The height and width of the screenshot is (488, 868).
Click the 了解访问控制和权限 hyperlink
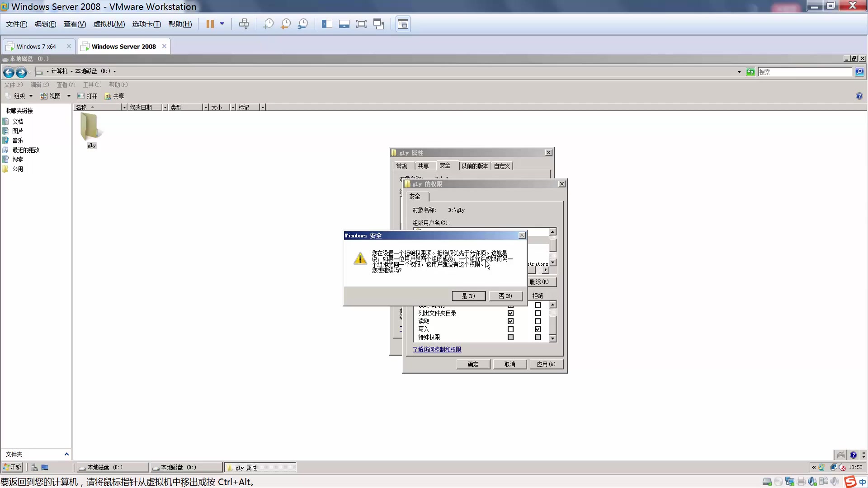coord(438,350)
